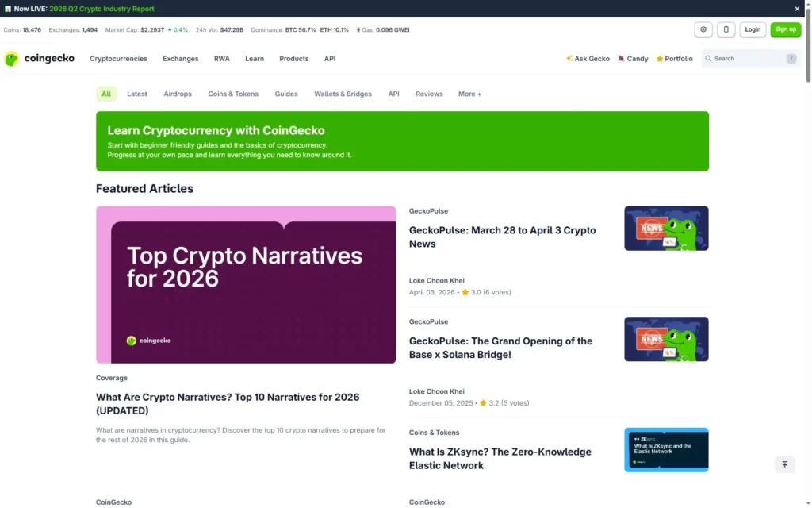Click the Coins: 18,476 stat
This screenshot has width=812, height=508.
click(x=22, y=30)
